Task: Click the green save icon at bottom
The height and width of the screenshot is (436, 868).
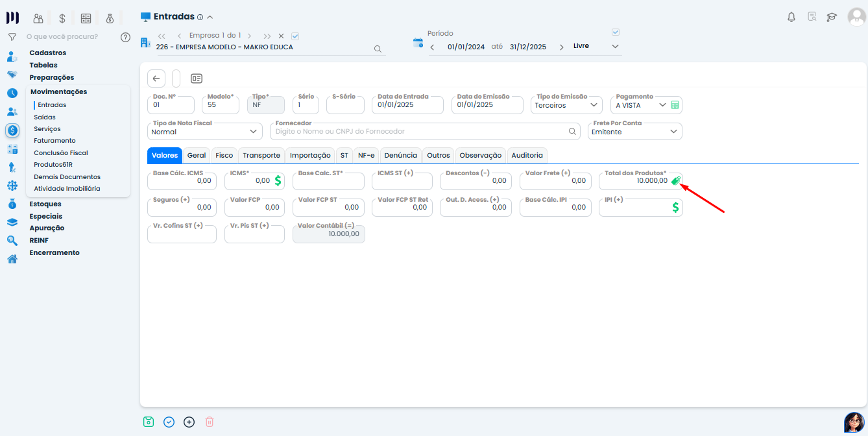Action: [149, 422]
